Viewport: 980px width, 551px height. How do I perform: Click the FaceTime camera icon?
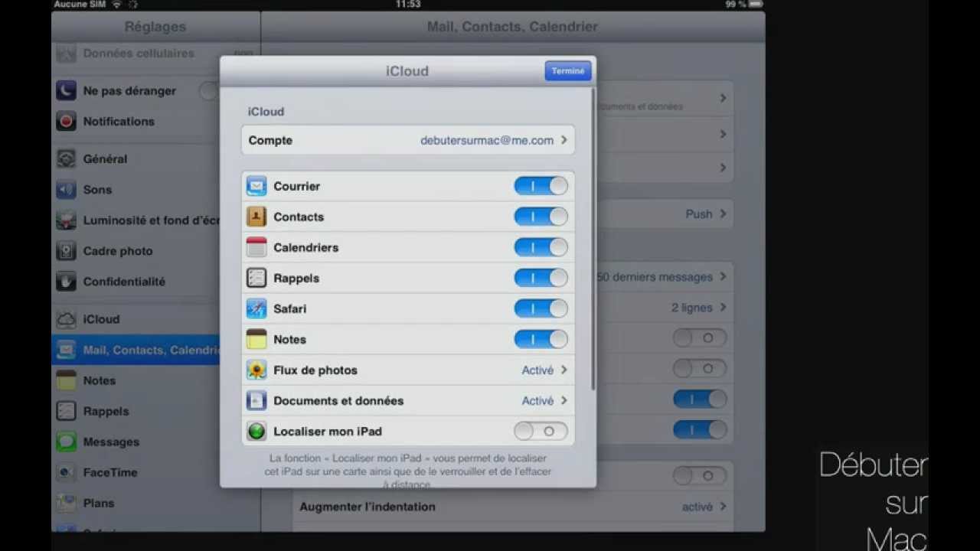point(67,472)
